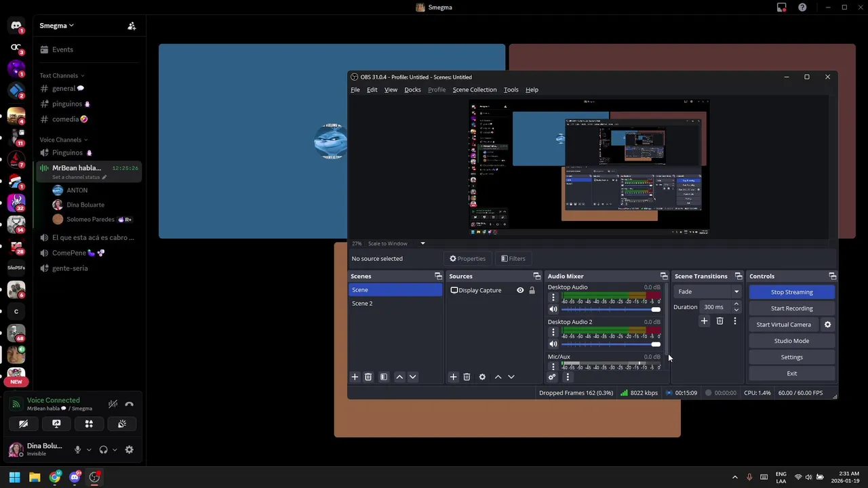The height and width of the screenshot is (488, 868).
Task: Move source up with the Sources up arrow
Action: coord(498,377)
